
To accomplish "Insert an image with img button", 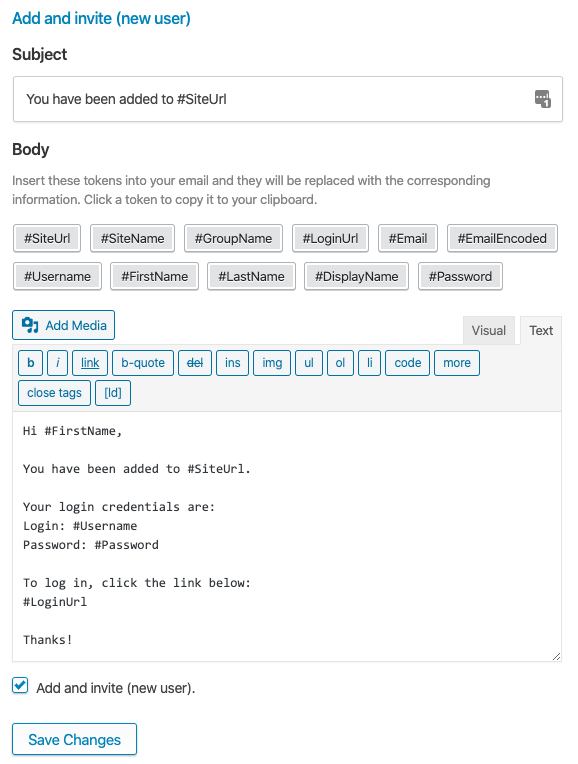I will pos(272,363).
